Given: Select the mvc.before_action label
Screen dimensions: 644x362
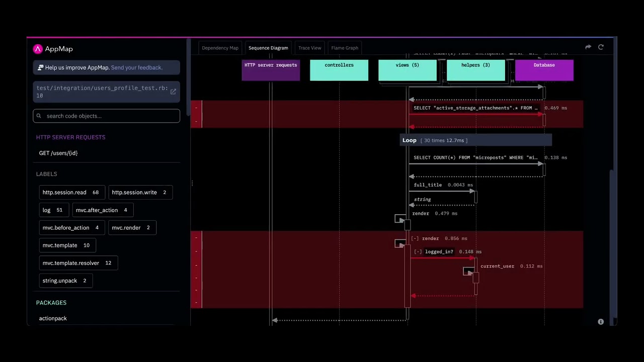Looking at the screenshot, I should [x=72, y=228].
